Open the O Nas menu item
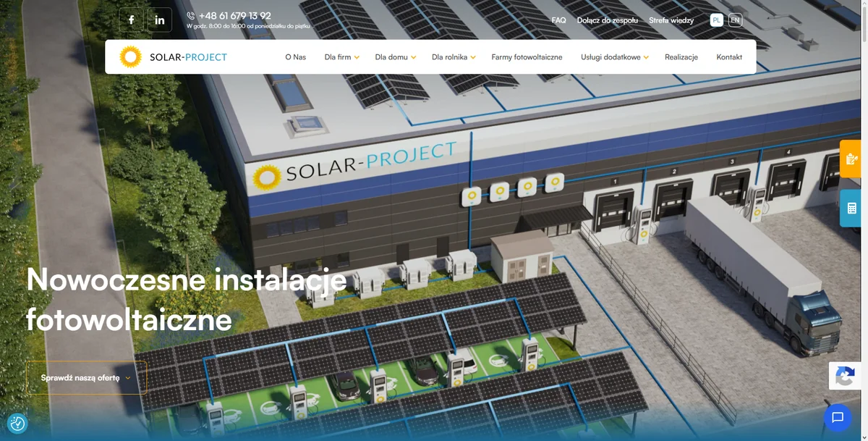Viewport: 868px width, 441px height. coord(295,57)
